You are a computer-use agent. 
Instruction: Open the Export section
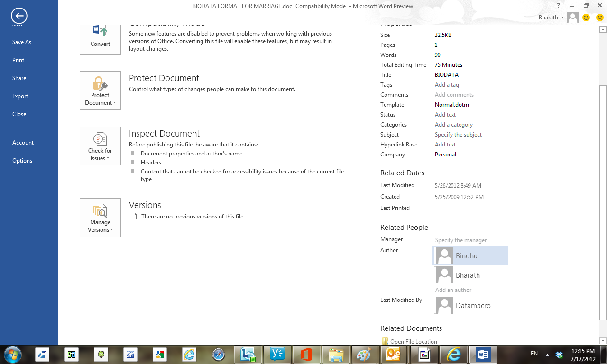coord(20,96)
